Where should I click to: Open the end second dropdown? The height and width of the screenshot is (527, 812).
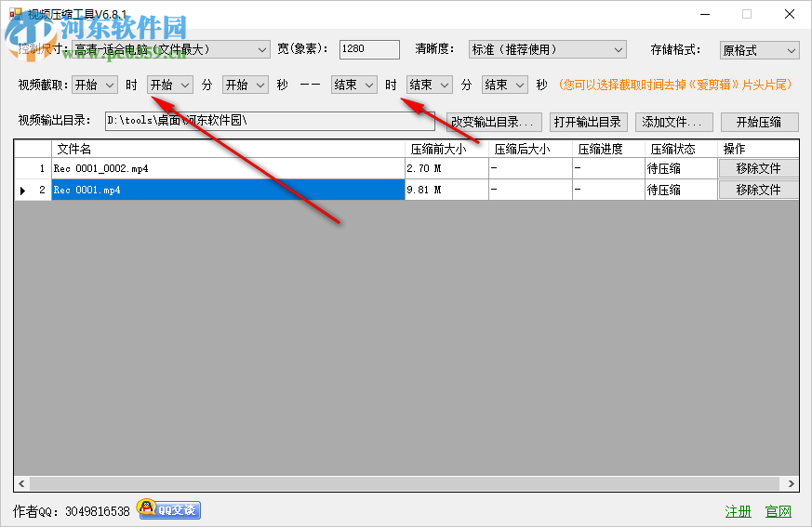coord(505,85)
